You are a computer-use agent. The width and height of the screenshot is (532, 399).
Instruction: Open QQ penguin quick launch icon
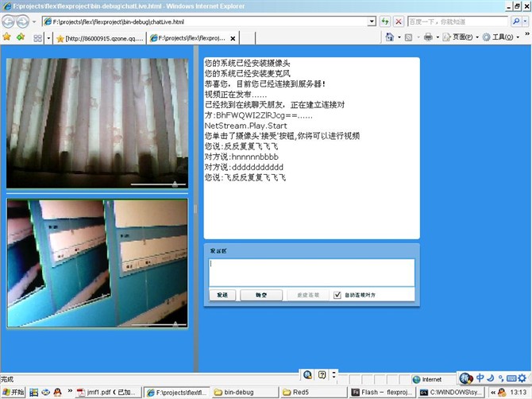(57, 392)
